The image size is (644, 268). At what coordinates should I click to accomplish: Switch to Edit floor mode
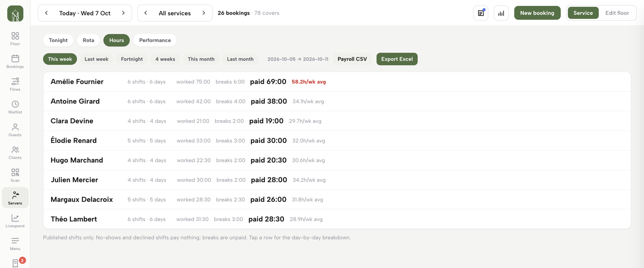(617, 13)
